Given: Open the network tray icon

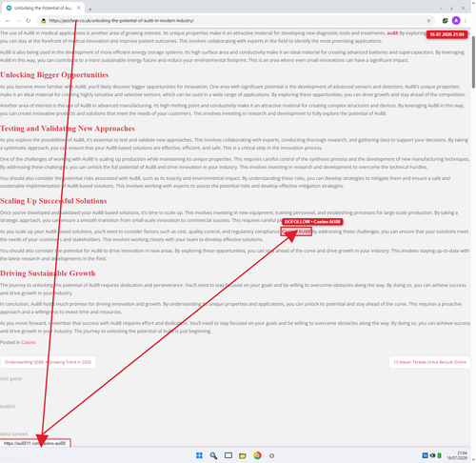Looking at the screenshot, I should pos(425,455).
